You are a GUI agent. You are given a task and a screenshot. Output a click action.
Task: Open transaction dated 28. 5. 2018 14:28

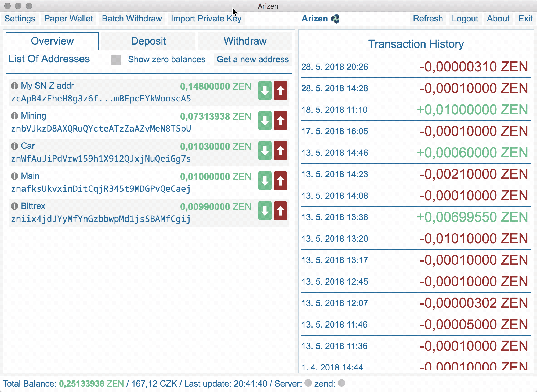pyautogui.click(x=416, y=88)
